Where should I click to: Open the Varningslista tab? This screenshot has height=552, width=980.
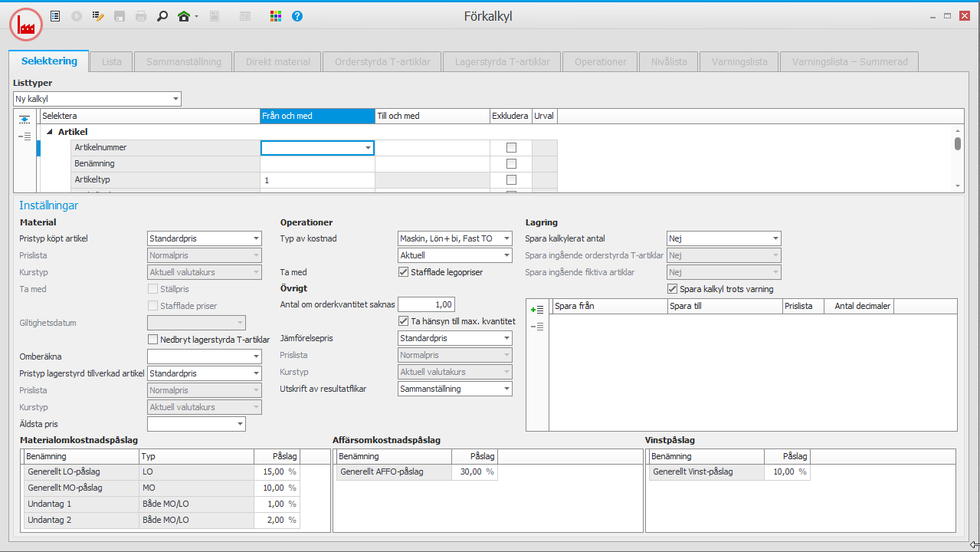739,61
